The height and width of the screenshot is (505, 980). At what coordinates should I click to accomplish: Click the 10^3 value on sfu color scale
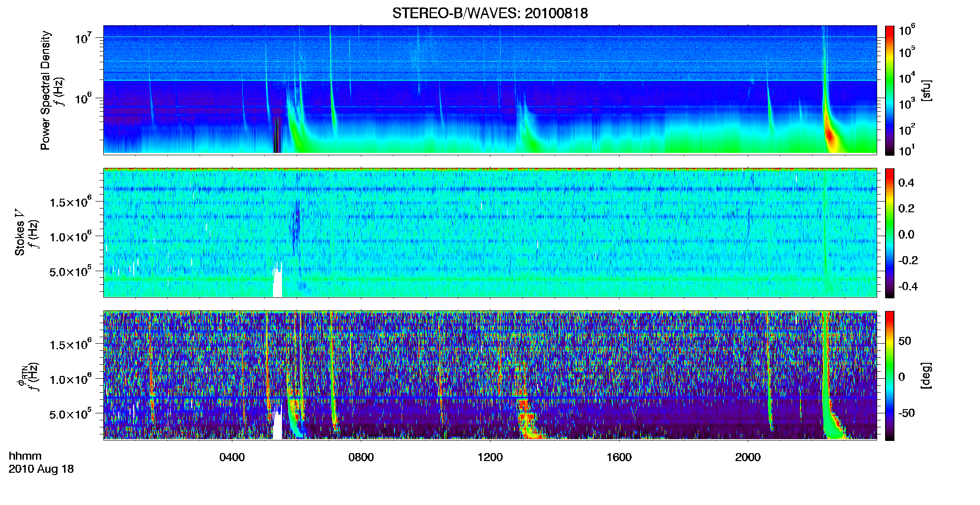(907, 103)
